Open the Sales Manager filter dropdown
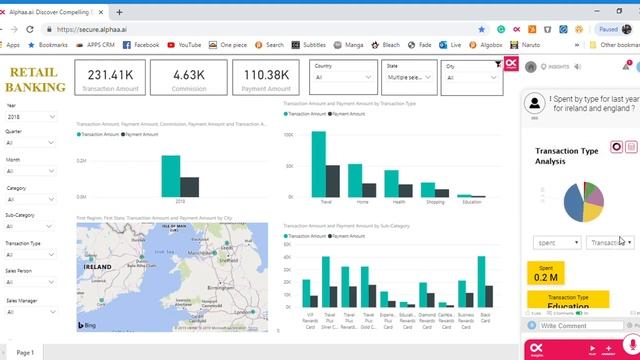Viewport: 640px width, 360px height. [x=31, y=312]
